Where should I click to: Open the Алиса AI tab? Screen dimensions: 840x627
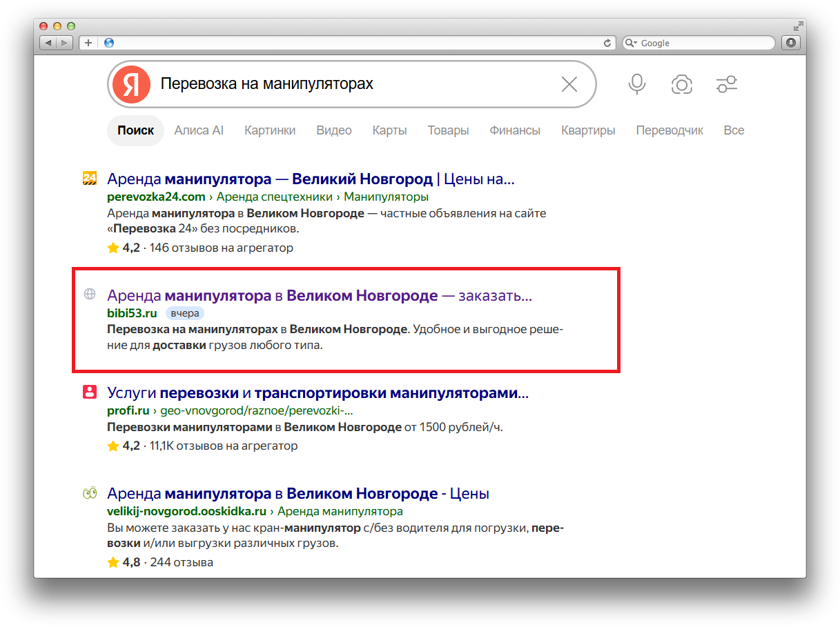199,130
